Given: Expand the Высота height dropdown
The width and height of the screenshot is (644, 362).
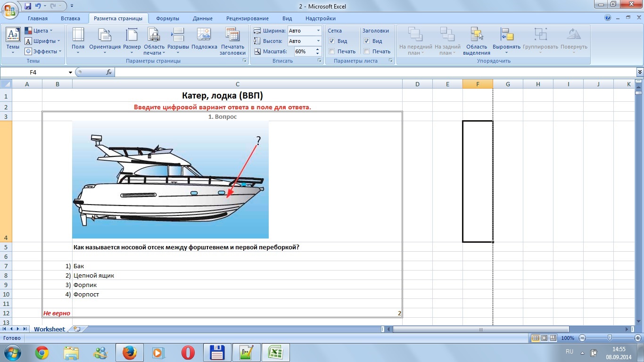Looking at the screenshot, I should (x=318, y=41).
